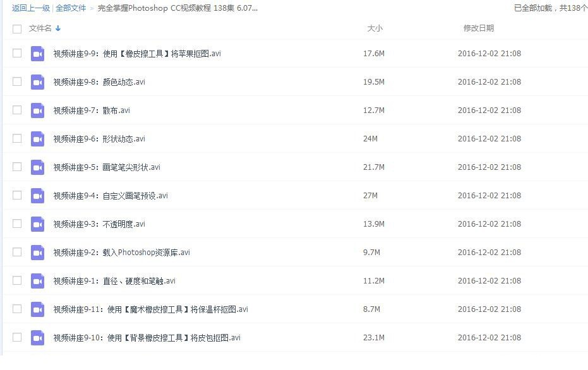This screenshot has height=370, width=588.
Task: Click size value 12.7M
Action: click(374, 110)
